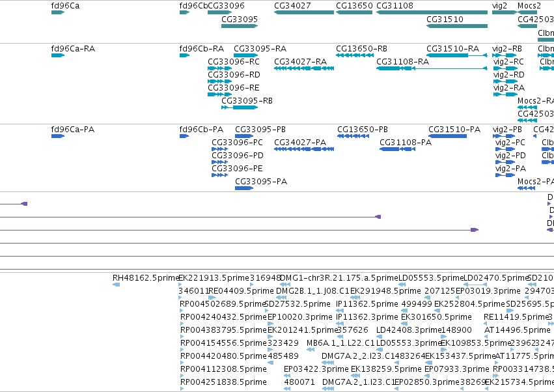
Task: Open EST EK301650.5prime
Action: [x=406, y=324]
